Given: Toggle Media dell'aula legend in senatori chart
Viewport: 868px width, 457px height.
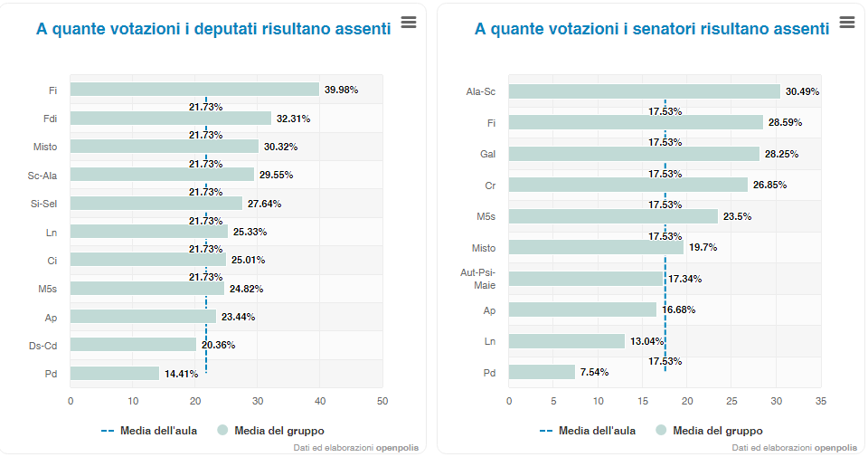Looking at the screenshot, I should click(x=587, y=431).
